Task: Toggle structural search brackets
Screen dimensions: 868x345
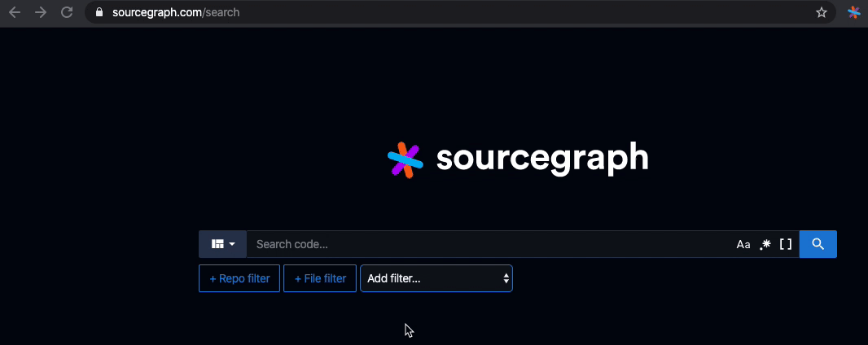Action: click(786, 244)
